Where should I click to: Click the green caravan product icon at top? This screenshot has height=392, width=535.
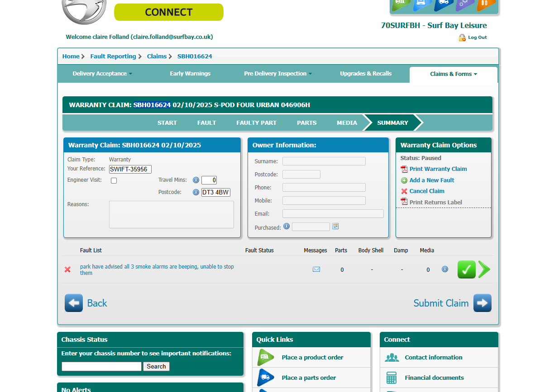click(x=401, y=5)
